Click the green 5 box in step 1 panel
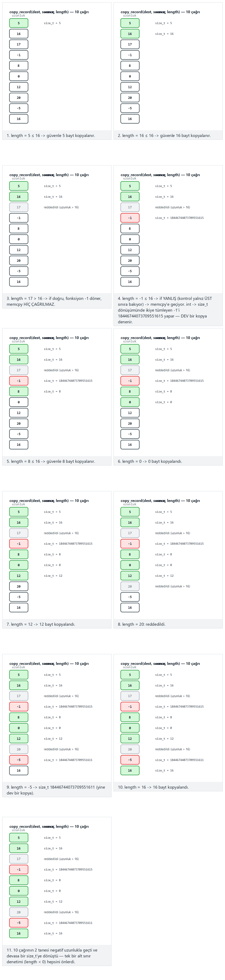 coord(19,23)
